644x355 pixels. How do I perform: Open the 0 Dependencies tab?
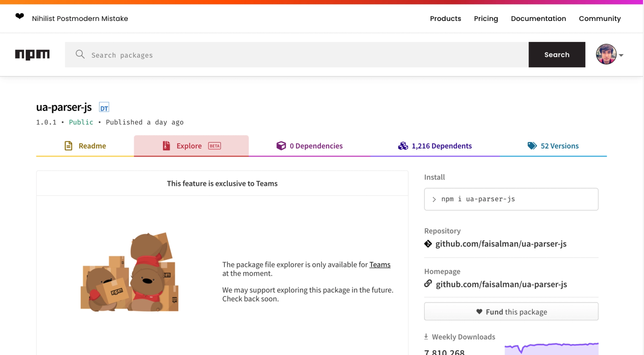click(x=309, y=146)
